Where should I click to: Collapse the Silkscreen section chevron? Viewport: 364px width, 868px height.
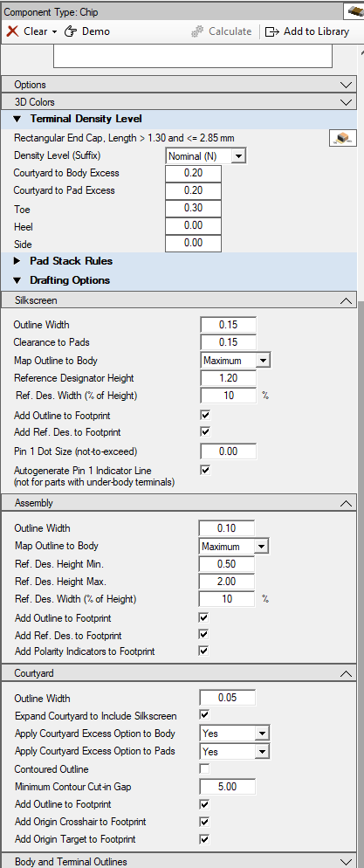coord(347,300)
